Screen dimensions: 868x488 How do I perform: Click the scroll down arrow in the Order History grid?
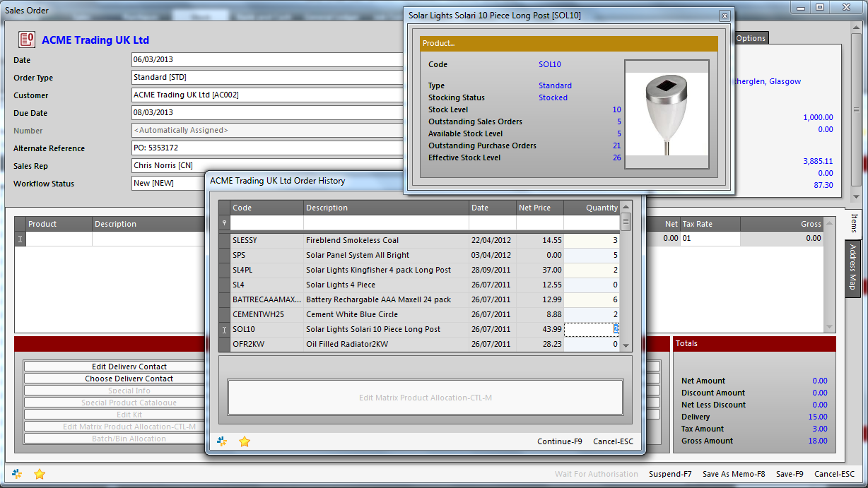click(626, 345)
